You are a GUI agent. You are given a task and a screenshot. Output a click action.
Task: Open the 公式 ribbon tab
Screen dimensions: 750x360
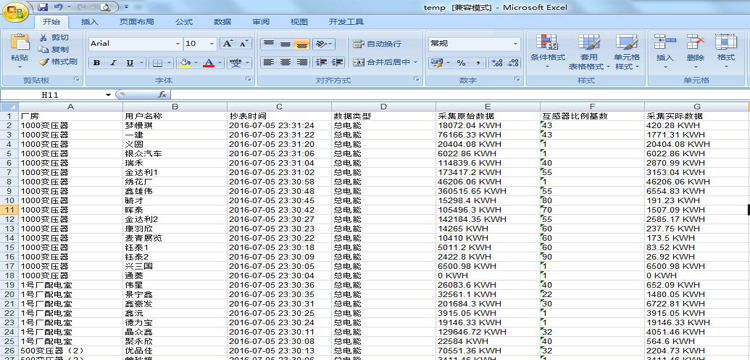point(184,22)
